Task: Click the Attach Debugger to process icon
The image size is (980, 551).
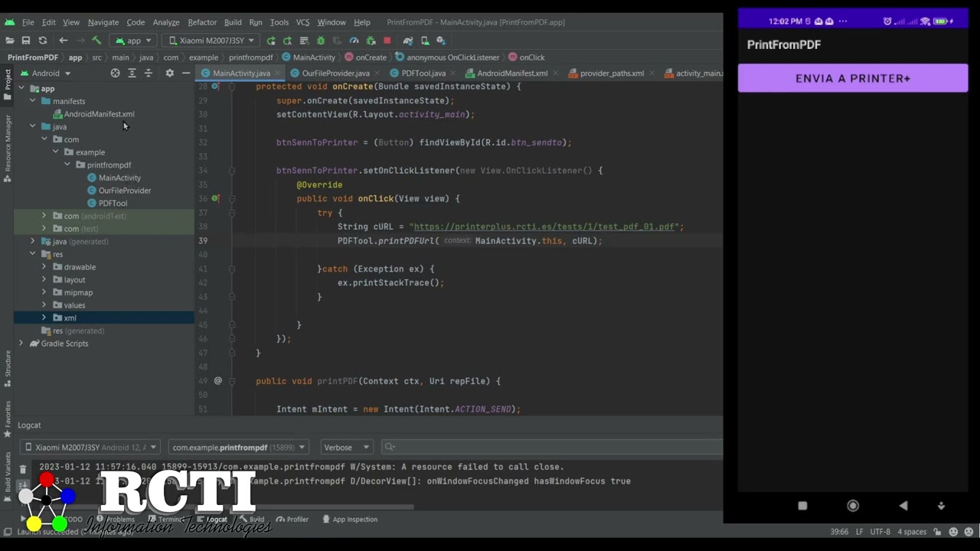Action: [371, 41]
